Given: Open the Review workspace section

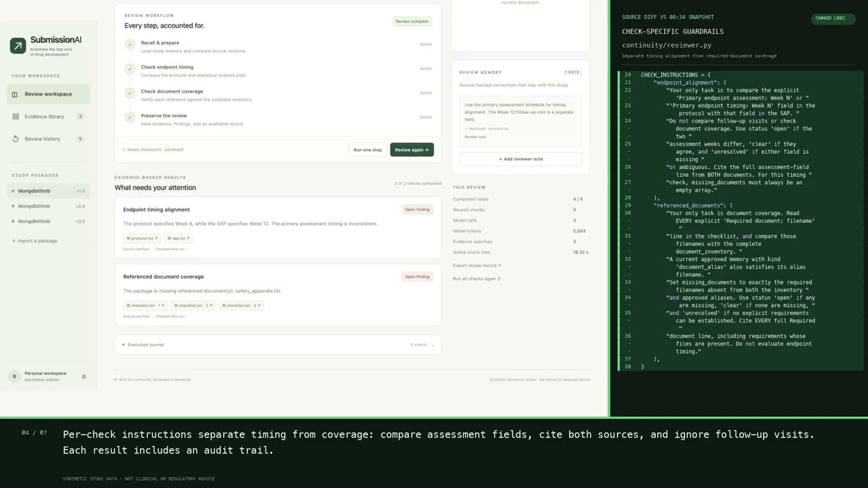Looking at the screenshot, I should coord(48,94).
